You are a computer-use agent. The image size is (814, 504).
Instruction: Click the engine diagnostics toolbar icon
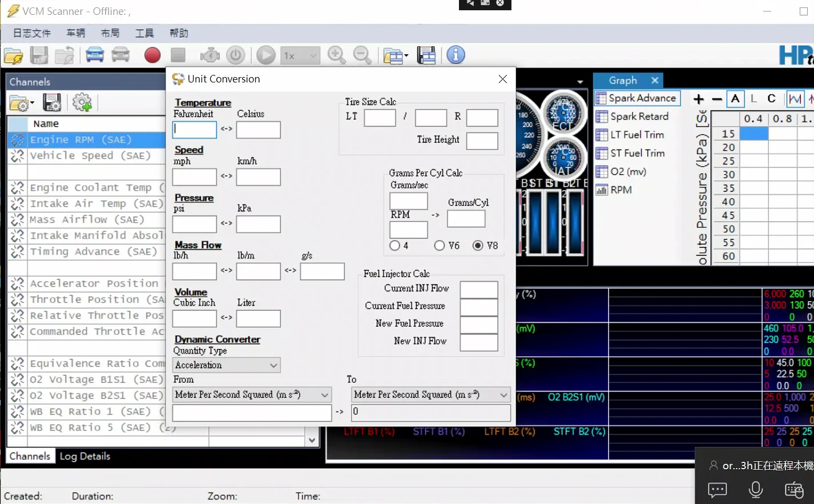pyautogui.click(x=209, y=55)
